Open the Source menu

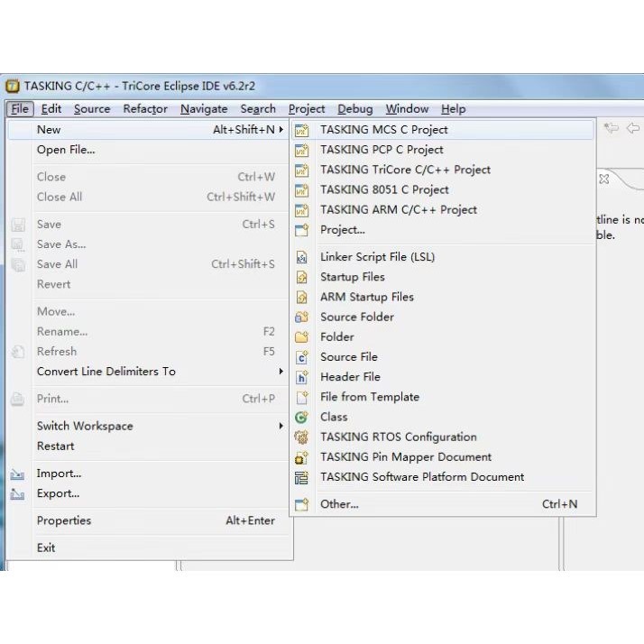pyautogui.click(x=92, y=109)
